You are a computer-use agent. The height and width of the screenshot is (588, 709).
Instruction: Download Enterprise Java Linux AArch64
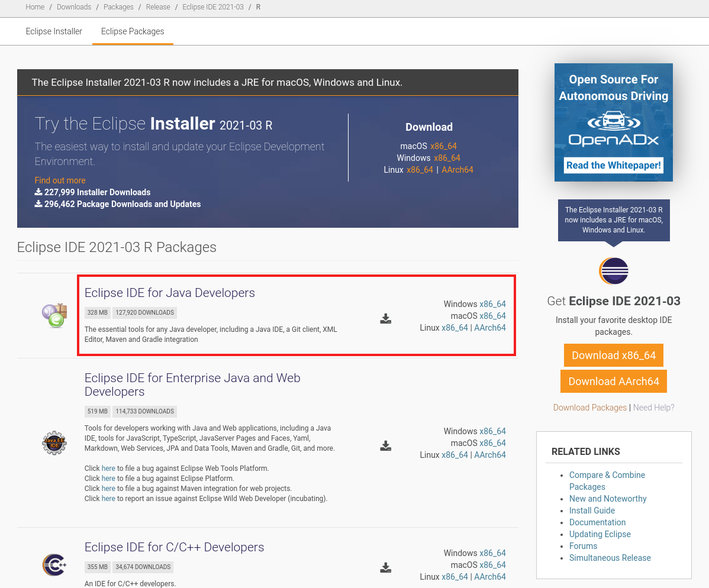pos(490,454)
